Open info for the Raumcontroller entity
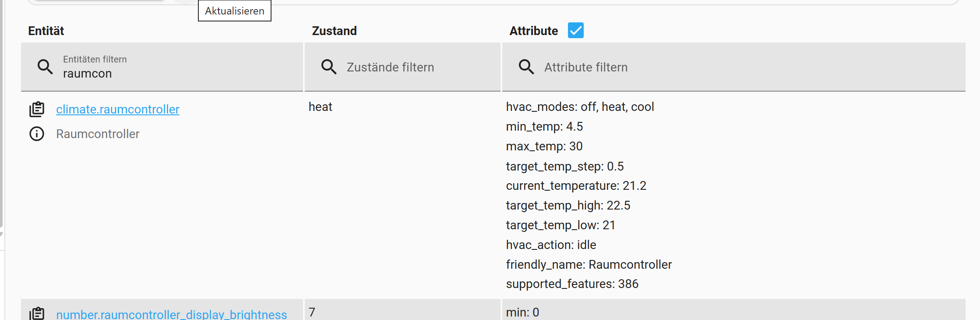This screenshot has width=980, height=320. click(37, 134)
